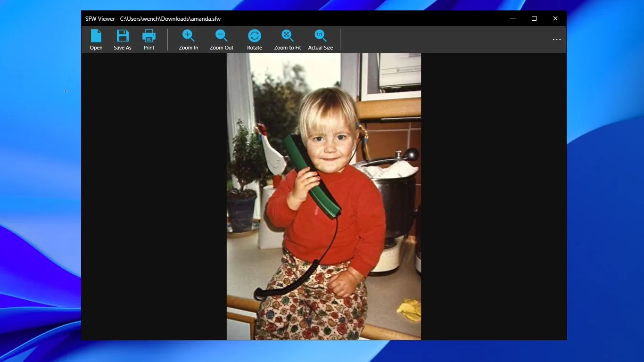Close the SFW Viewer window
This screenshot has width=644, height=362.
tap(555, 18)
